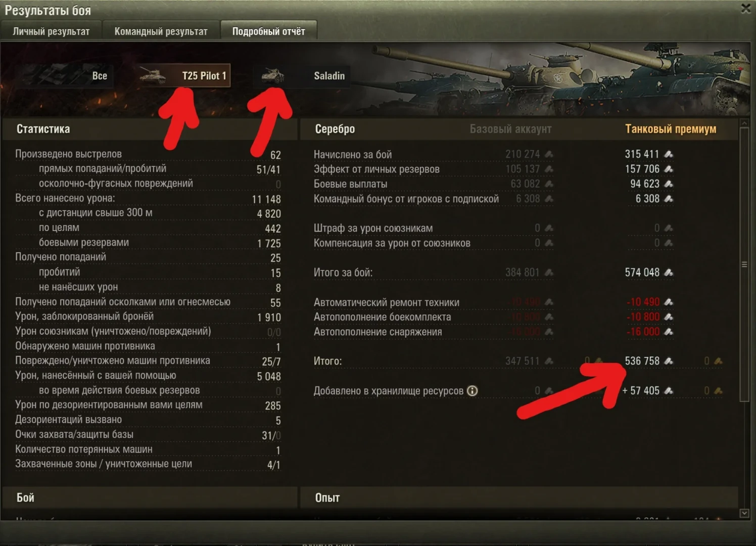Image resolution: width=756 pixels, height=546 pixels.
Task: Click silver icon next to 536 758 total
Action: pos(668,361)
